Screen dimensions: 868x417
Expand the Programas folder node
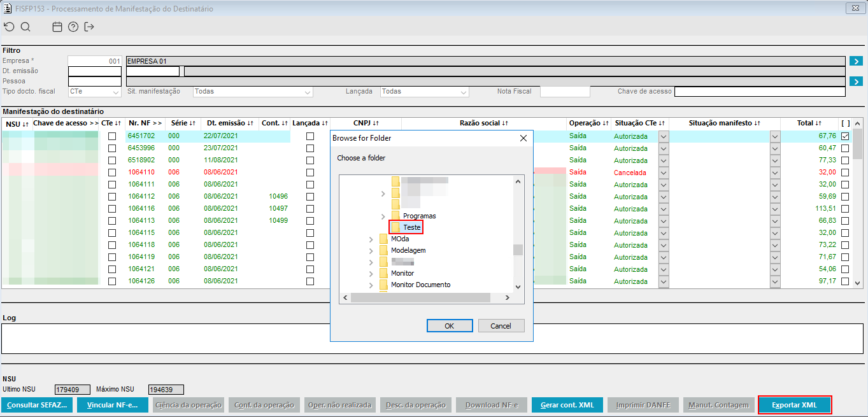383,216
